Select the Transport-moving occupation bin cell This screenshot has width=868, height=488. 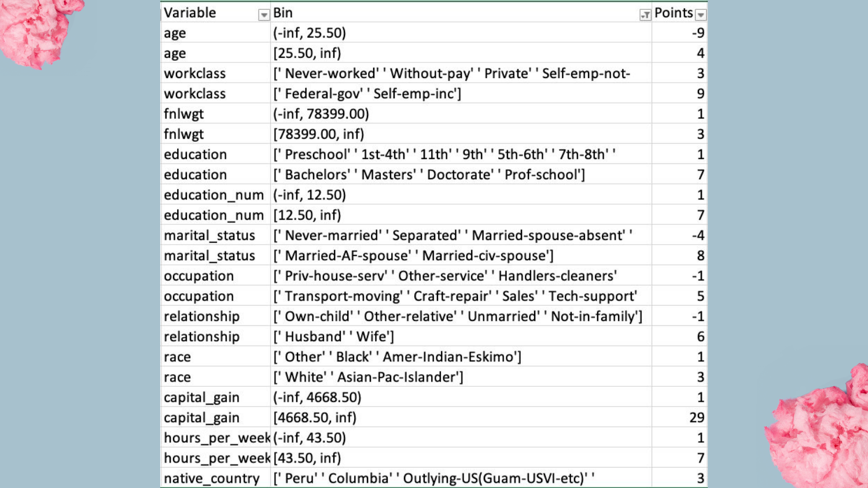pyautogui.click(x=455, y=296)
